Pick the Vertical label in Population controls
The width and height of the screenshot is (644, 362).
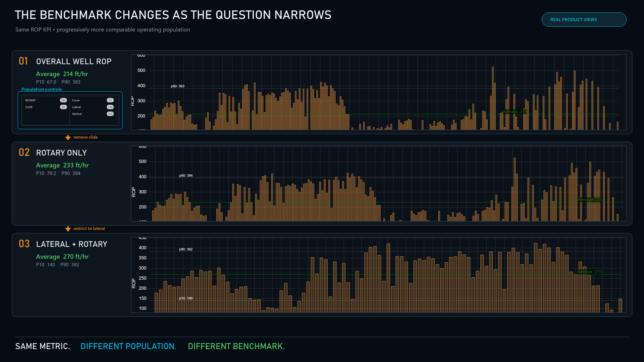77,114
